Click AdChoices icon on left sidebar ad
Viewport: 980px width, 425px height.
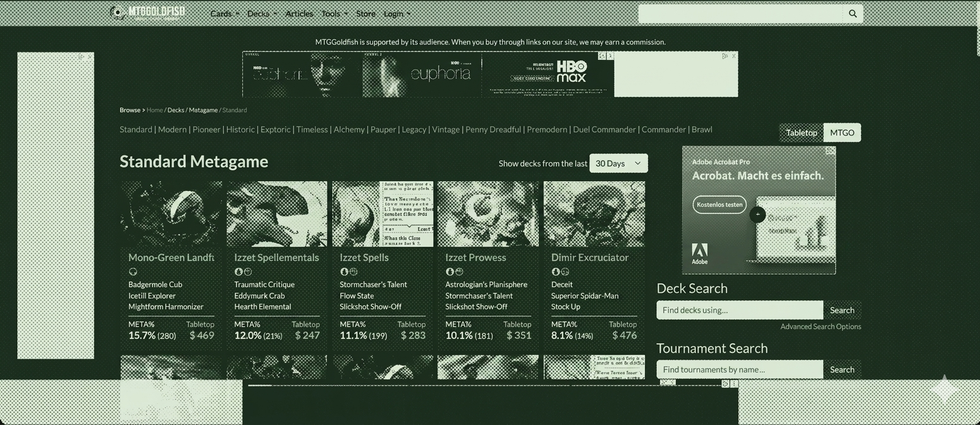(x=81, y=56)
